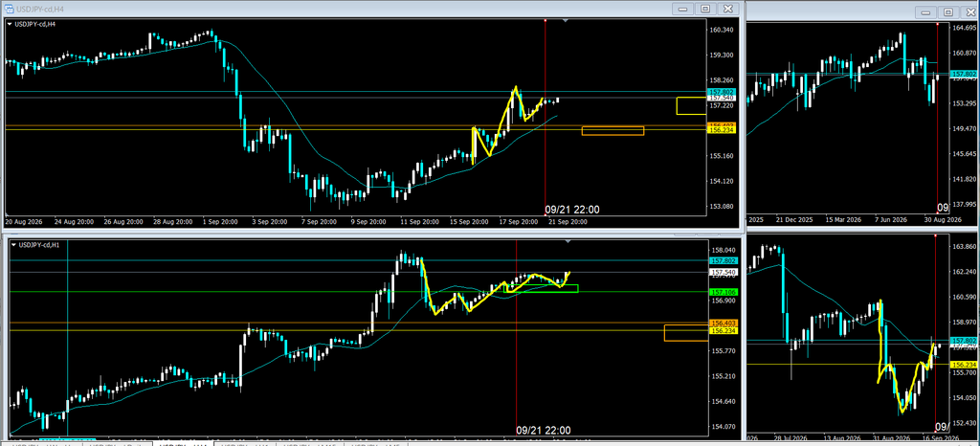This screenshot has height=446, width=980.
Task: Expand the triangle beside USDJPY-cd,H1 chart label
Action: (x=13, y=244)
